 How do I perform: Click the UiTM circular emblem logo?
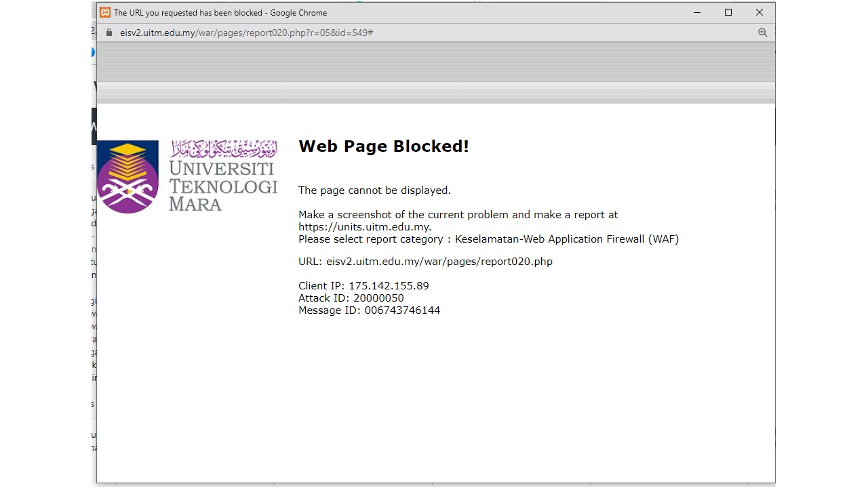(x=128, y=177)
